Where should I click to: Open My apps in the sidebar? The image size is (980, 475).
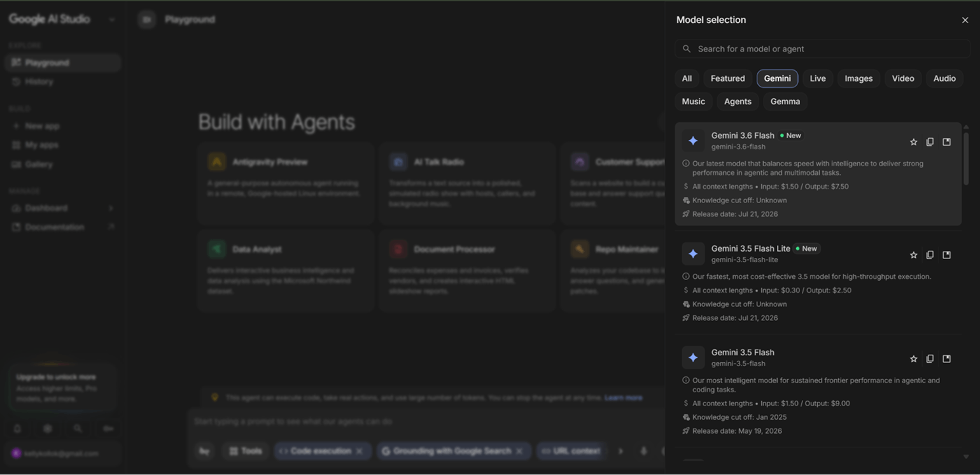[x=62, y=145]
